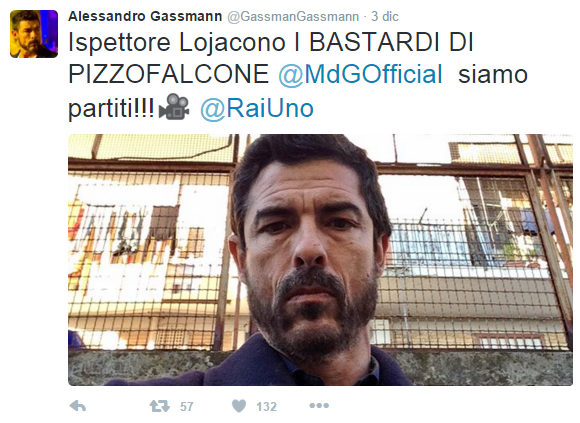Like the tweet with the heart icon
This screenshot has width=580, height=423.
[x=239, y=406]
